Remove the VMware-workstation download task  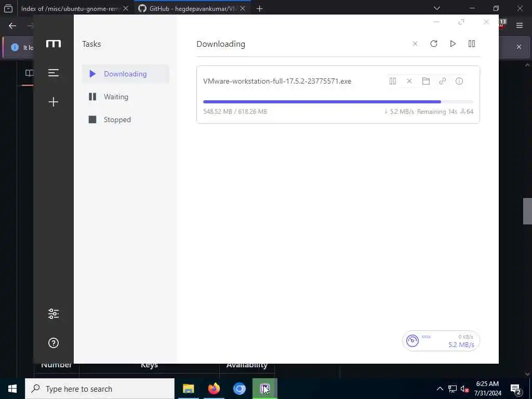pos(409,81)
